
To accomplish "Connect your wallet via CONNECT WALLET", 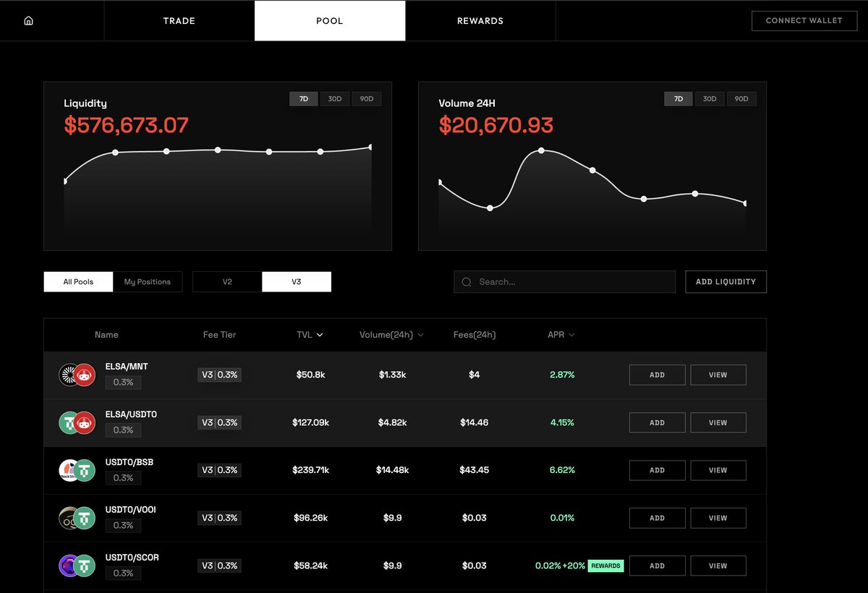I will (x=804, y=20).
